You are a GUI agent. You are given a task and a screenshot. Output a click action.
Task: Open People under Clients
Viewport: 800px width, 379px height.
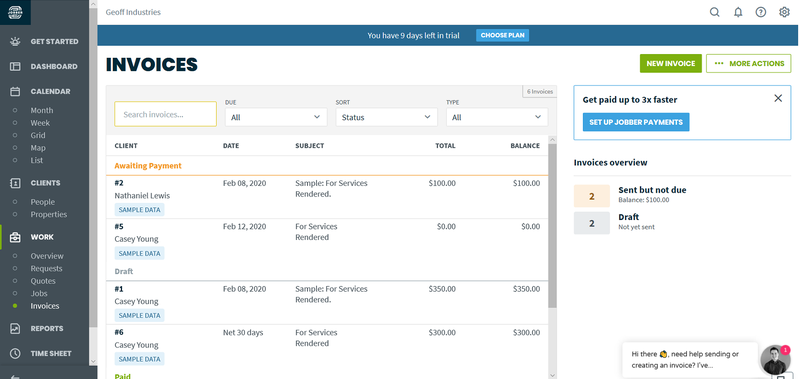[43, 202]
